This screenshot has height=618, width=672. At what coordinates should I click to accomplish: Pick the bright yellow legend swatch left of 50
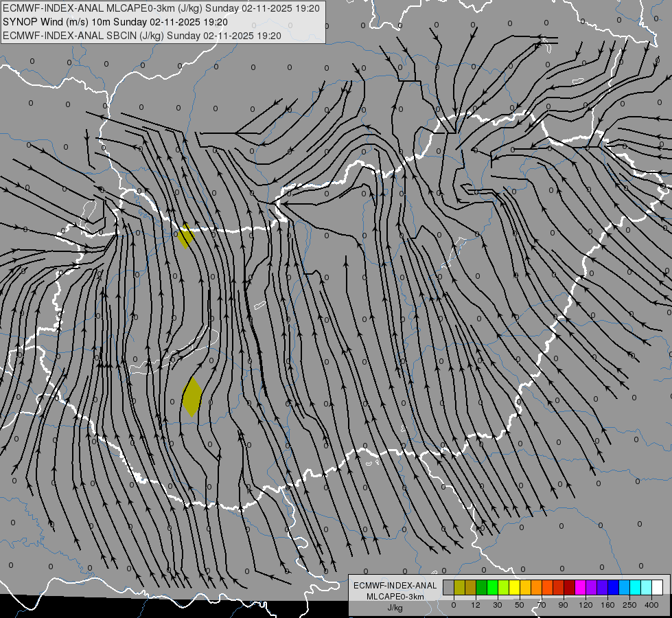click(x=514, y=587)
